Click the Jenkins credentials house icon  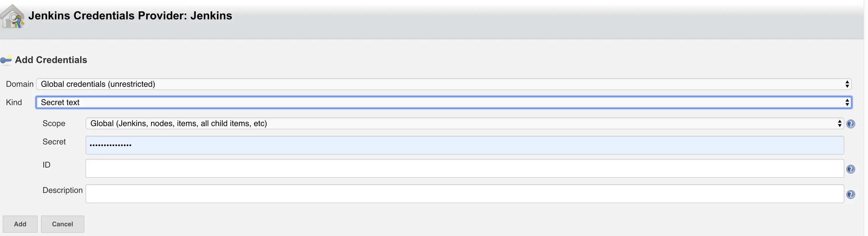(x=12, y=16)
